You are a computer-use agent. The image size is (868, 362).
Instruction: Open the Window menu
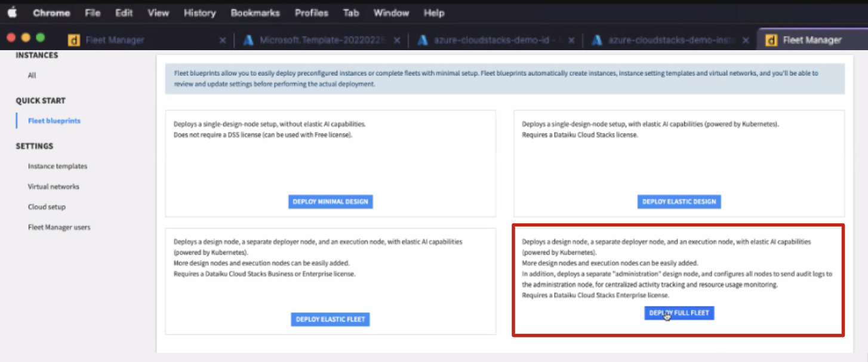tap(391, 13)
